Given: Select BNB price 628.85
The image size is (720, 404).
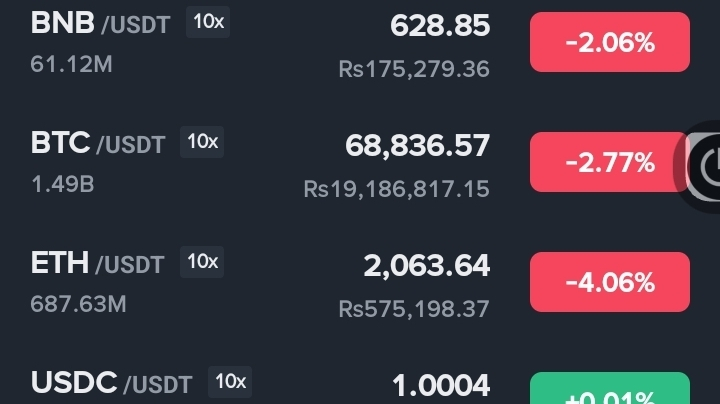Looking at the screenshot, I should (x=440, y=26).
